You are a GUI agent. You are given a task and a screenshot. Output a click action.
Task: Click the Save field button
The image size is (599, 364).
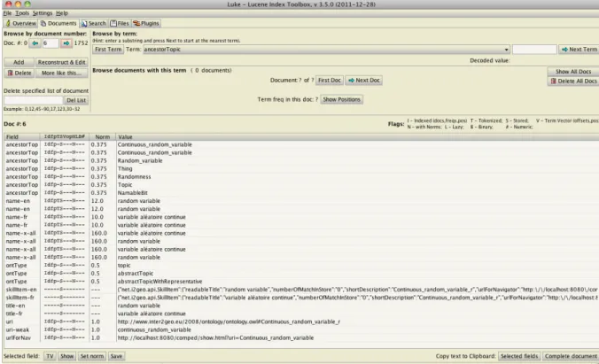116,356
